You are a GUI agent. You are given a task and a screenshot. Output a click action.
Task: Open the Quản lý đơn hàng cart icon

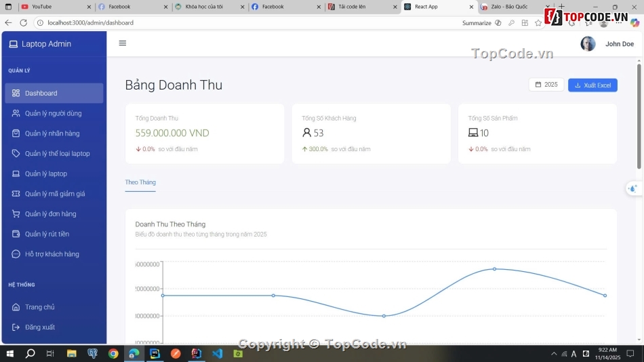[x=16, y=214]
